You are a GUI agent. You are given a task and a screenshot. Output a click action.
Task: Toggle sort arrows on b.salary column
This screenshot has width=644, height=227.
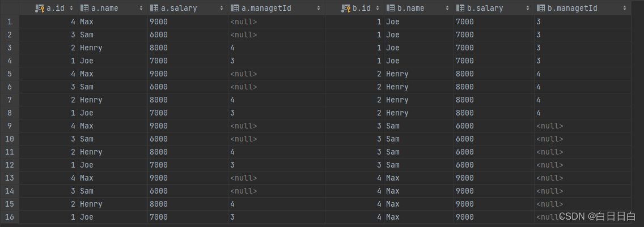tap(527, 8)
